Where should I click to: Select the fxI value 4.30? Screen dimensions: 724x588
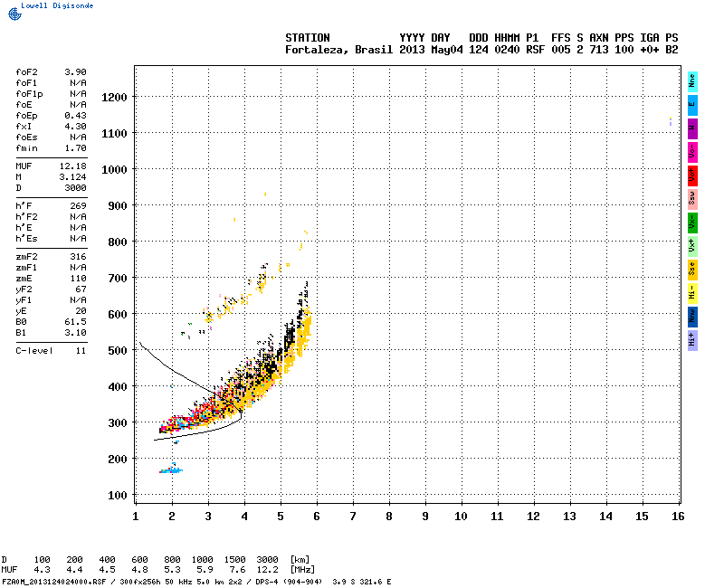tap(75, 127)
